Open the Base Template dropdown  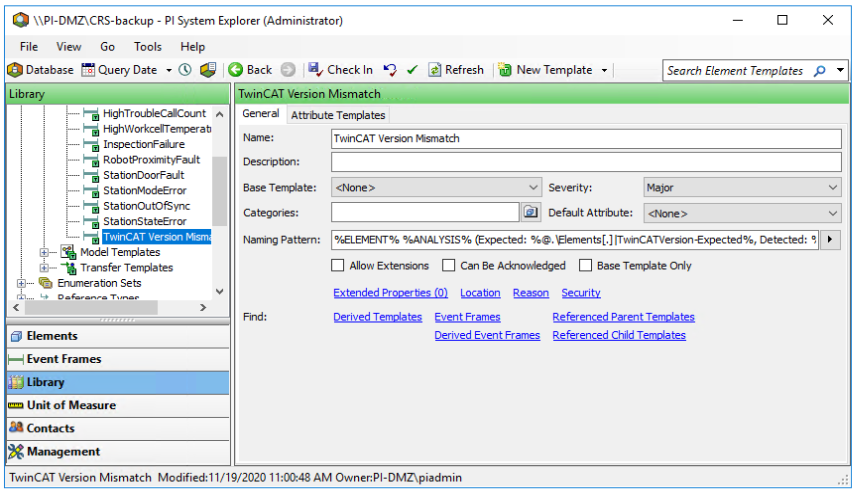[436, 187]
